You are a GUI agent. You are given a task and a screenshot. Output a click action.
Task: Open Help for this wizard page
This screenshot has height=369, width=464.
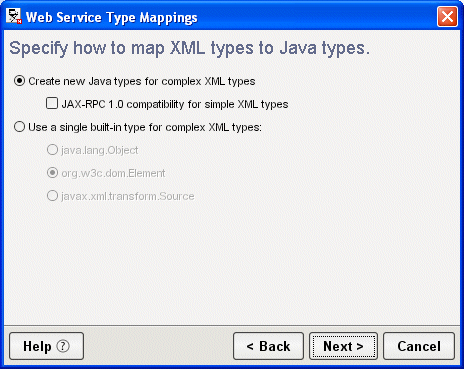coord(46,346)
